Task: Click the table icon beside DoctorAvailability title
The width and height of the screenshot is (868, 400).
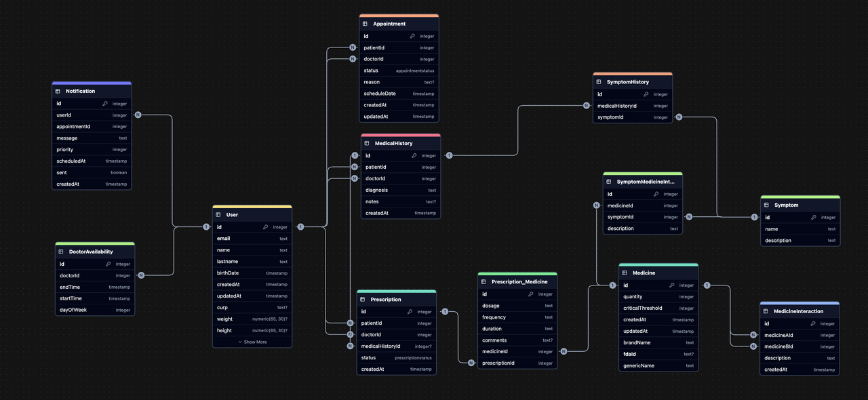Action: coord(61,252)
